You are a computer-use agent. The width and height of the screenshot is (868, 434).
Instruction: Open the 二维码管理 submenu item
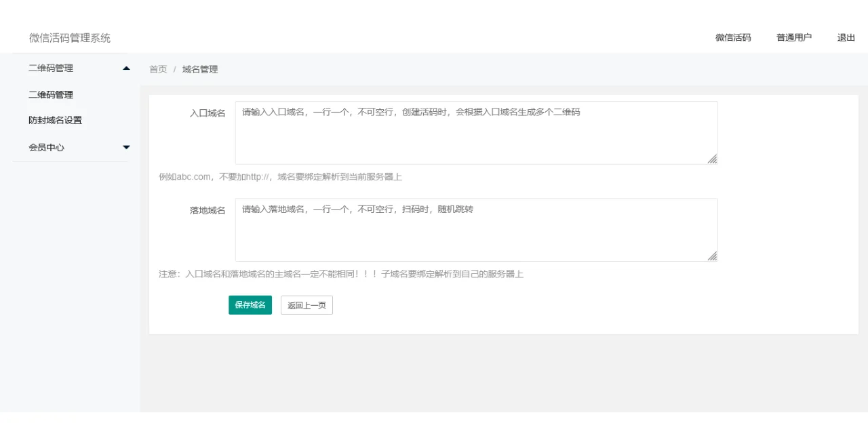51,94
